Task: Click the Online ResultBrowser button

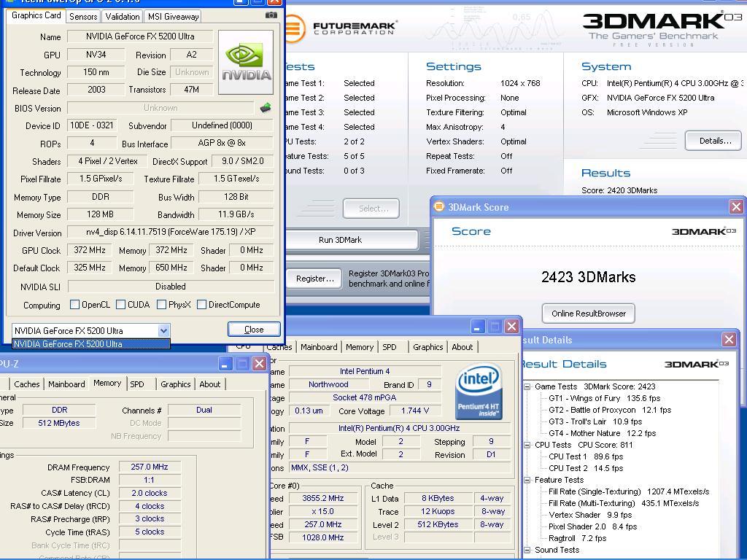Action: [x=589, y=314]
